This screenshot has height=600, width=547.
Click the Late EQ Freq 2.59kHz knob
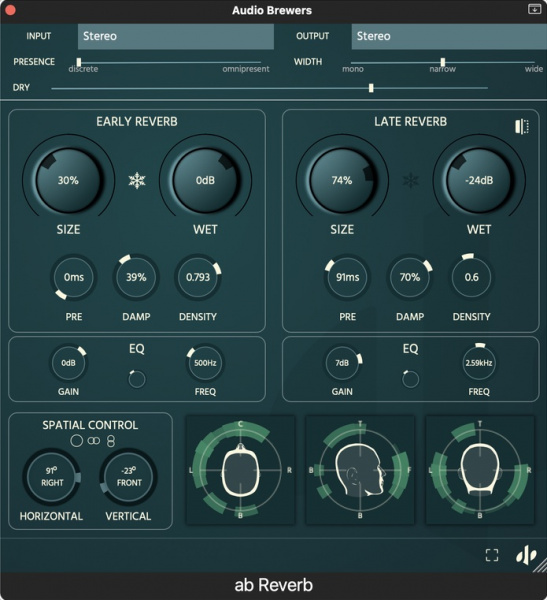point(479,363)
